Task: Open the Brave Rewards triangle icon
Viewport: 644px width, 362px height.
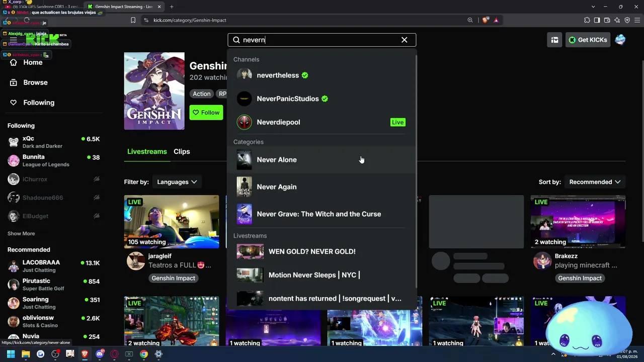Action: point(496,20)
